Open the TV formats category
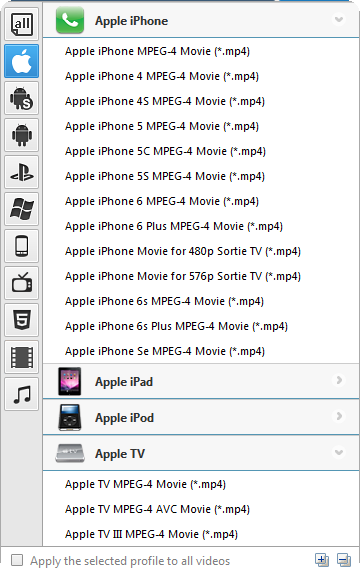The height and width of the screenshot is (574, 360). pyautogui.click(x=22, y=283)
